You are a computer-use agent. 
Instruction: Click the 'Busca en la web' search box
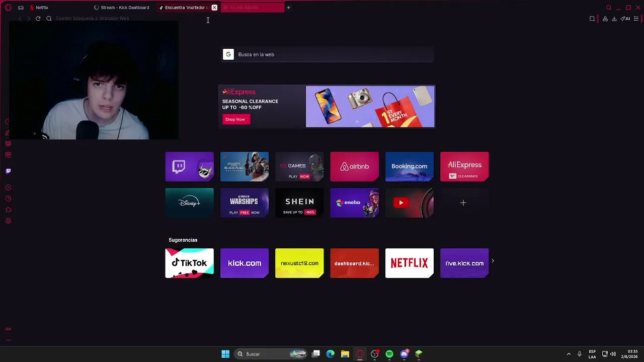[x=328, y=54]
